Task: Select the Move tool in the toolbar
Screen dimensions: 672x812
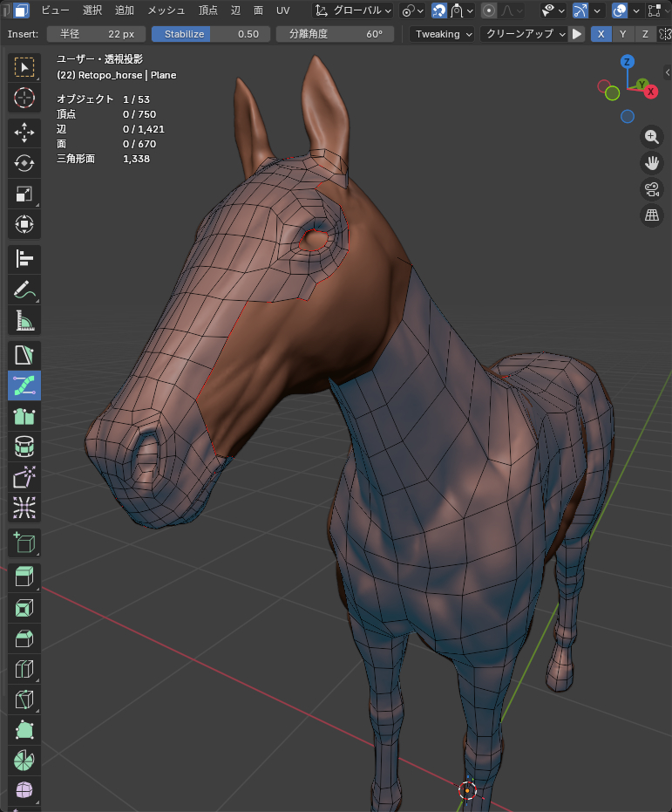Action: pyautogui.click(x=24, y=133)
